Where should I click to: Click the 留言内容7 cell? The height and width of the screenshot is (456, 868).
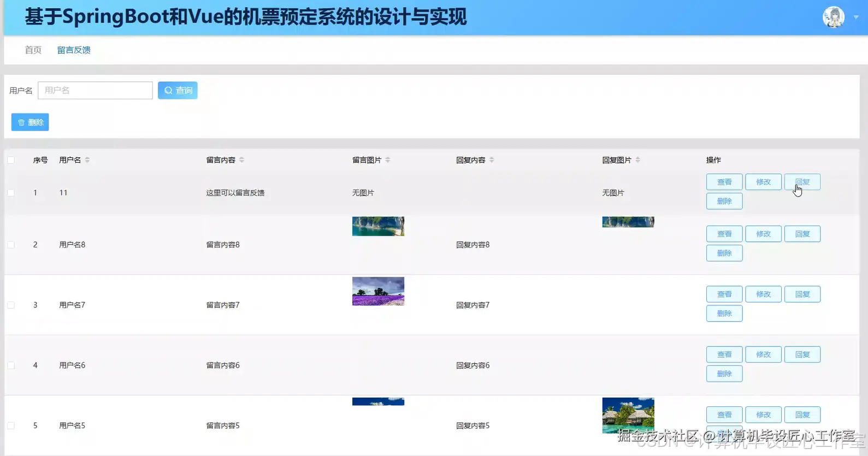coord(223,305)
